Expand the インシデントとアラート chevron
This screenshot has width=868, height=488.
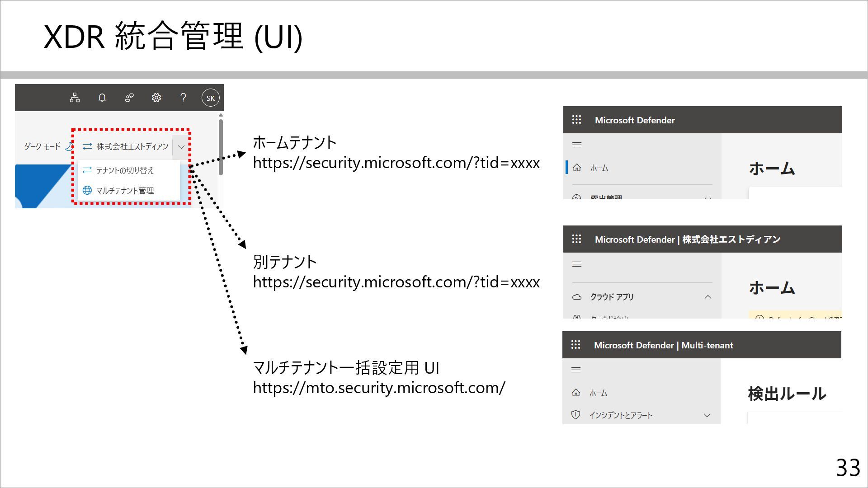coord(707,415)
